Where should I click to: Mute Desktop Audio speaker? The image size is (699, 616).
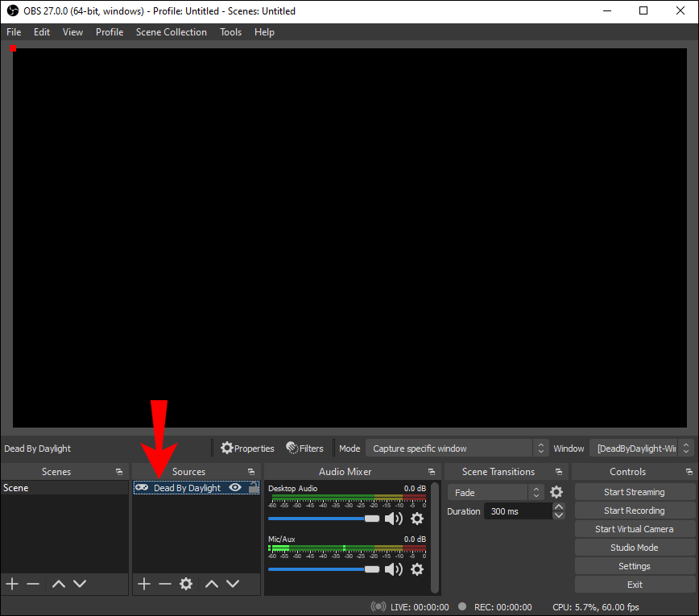tap(394, 519)
